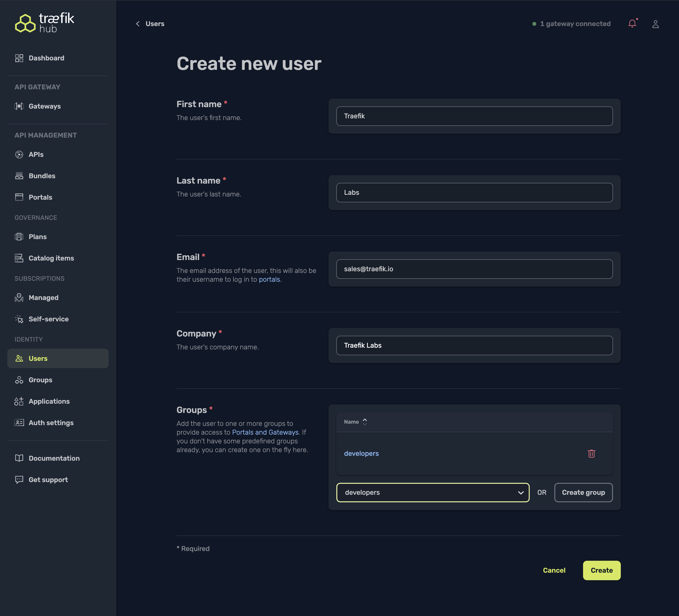Open Dashboard from the sidebar
This screenshot has width=679, height=616.
coord(46,58)
